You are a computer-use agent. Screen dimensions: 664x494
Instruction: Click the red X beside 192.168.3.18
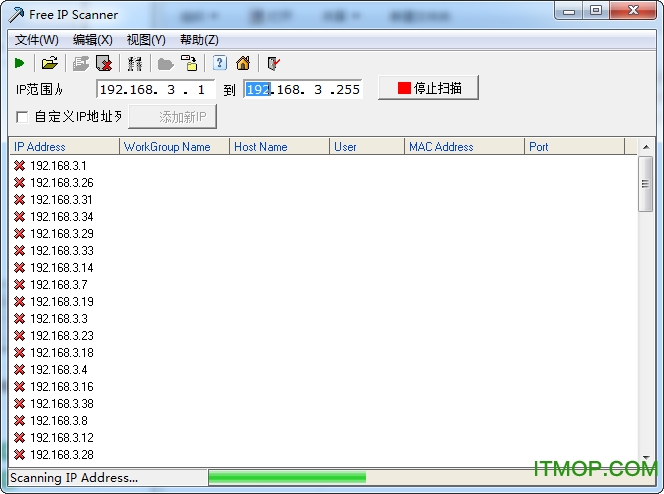click(x=19, y=353)
